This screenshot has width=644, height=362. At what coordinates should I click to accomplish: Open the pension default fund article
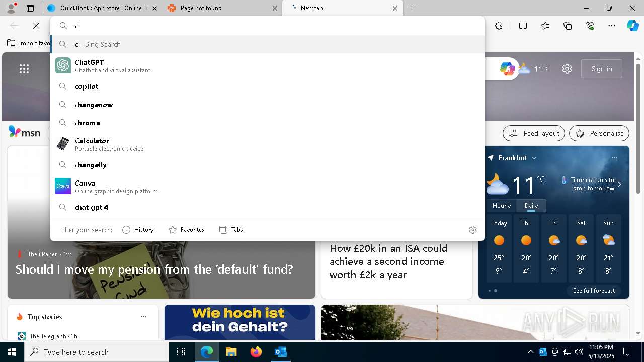(x=154, y=269)
